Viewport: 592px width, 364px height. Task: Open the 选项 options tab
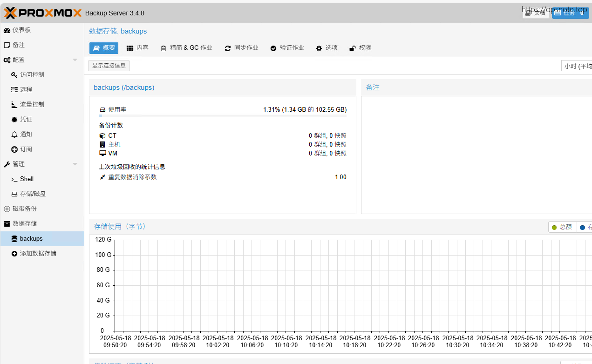(x=327, y=48)
